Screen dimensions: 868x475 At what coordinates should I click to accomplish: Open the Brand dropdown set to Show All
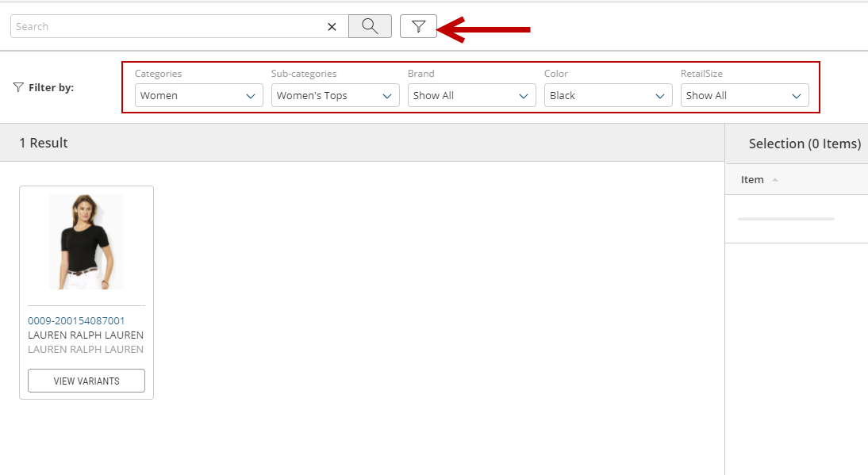(x=471, y=95)
